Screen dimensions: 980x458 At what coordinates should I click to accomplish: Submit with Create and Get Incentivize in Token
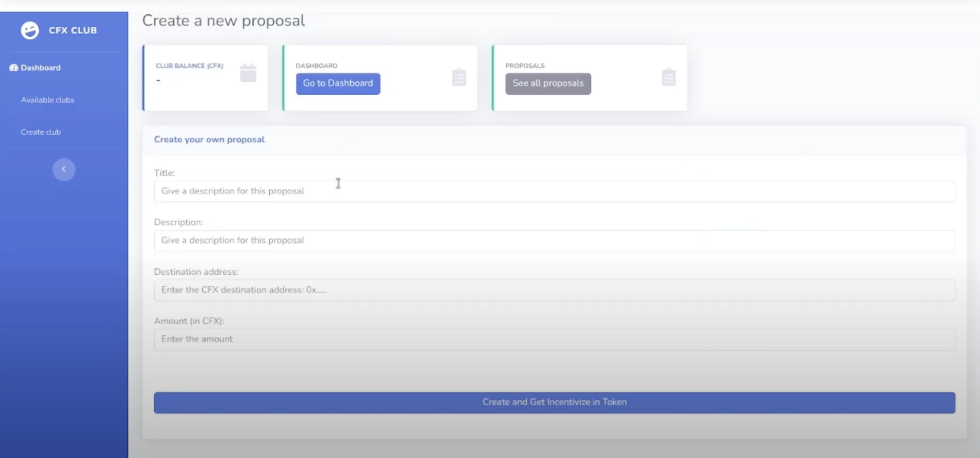(x=554, y=403)
